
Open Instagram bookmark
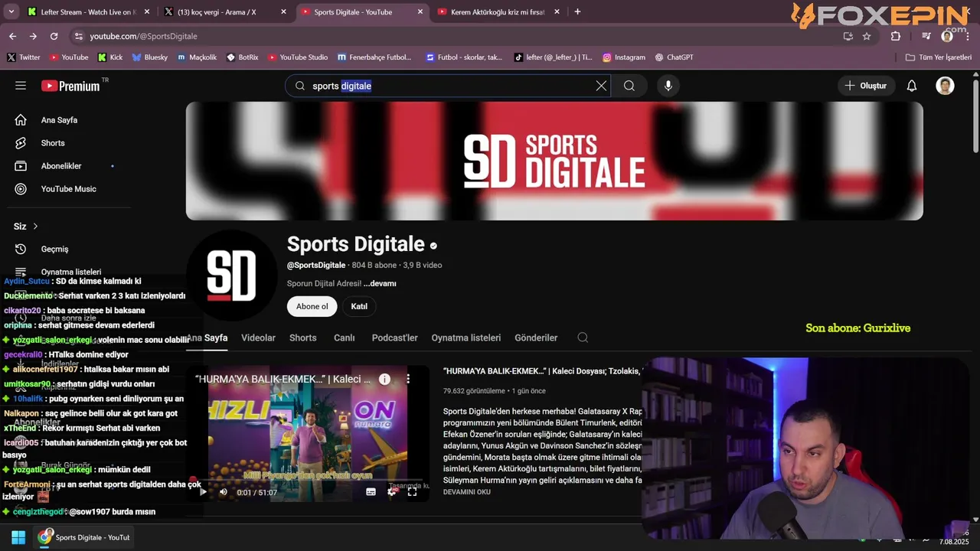click(x=623, y=57)
